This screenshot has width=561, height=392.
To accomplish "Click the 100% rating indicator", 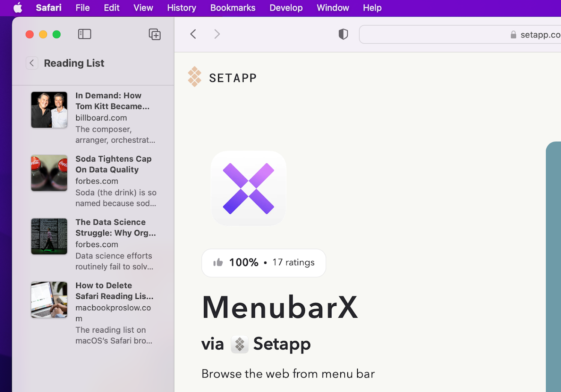I will (243, 262).
